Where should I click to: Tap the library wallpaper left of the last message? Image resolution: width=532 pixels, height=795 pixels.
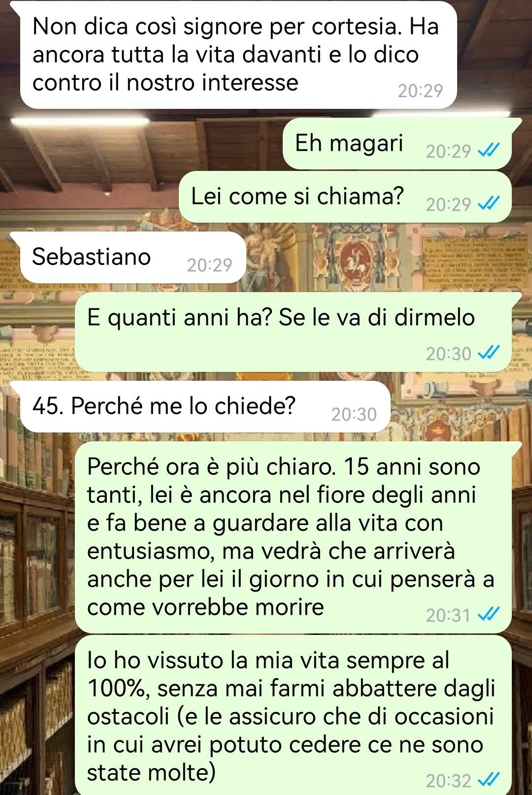[37, 714]
